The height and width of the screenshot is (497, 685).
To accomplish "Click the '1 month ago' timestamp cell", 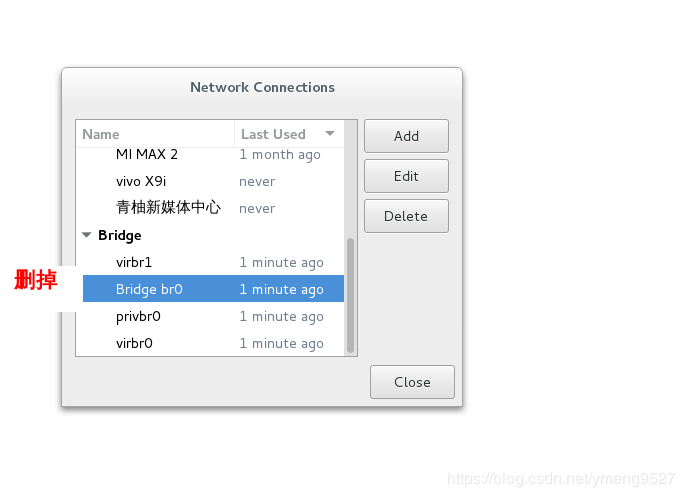I will pos(280,155).
